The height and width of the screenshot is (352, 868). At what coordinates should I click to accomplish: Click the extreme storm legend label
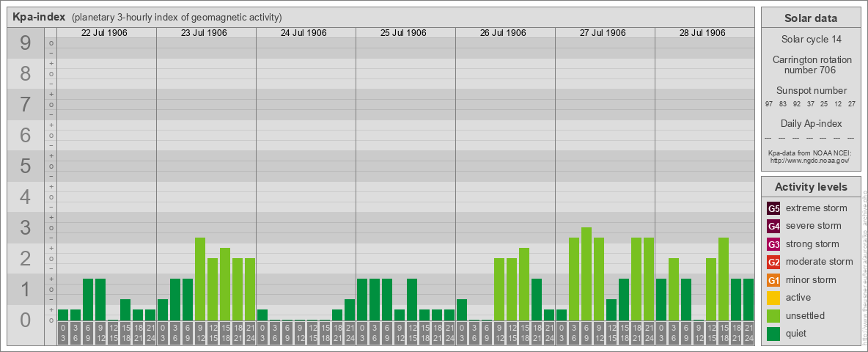point(817,208)
